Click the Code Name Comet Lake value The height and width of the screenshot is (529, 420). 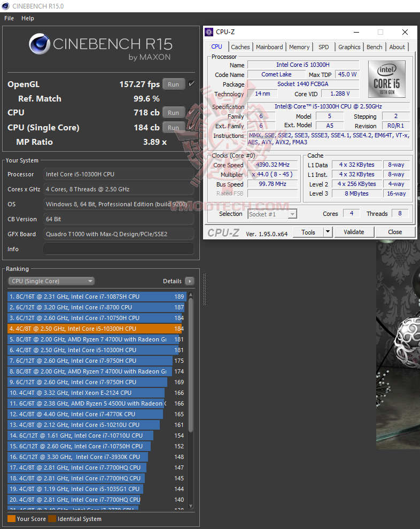(x=276, y=74)
